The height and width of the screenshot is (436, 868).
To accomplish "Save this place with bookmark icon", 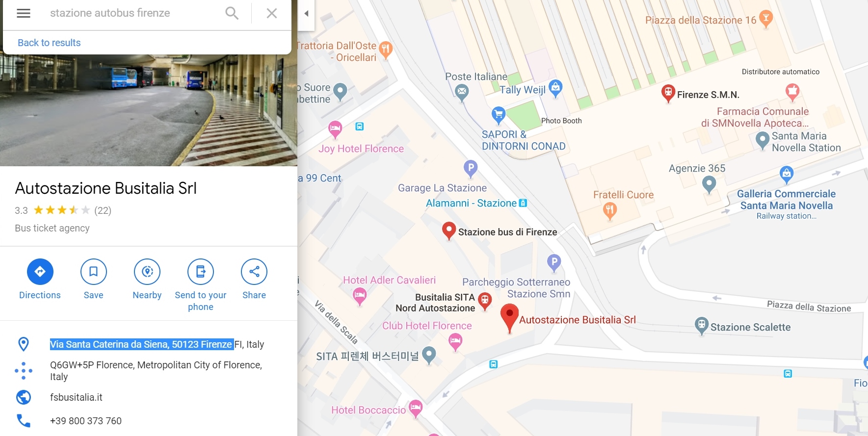I will [x=93, y=272].
